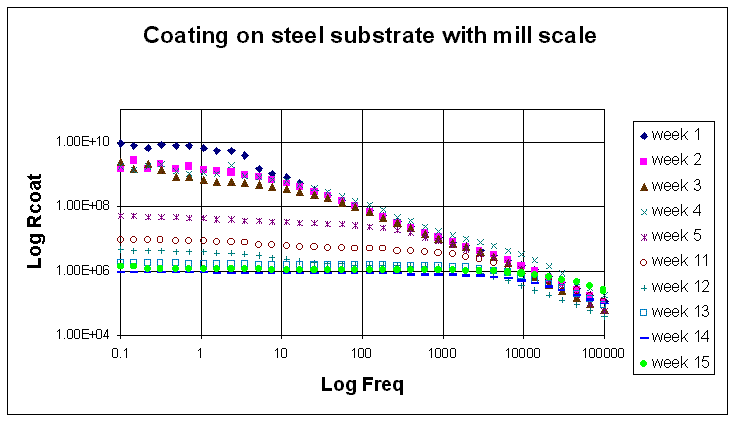Click the y-axis label 1.00E+04
The height and width of the screenshot is (423, 733).
point(82,335)
